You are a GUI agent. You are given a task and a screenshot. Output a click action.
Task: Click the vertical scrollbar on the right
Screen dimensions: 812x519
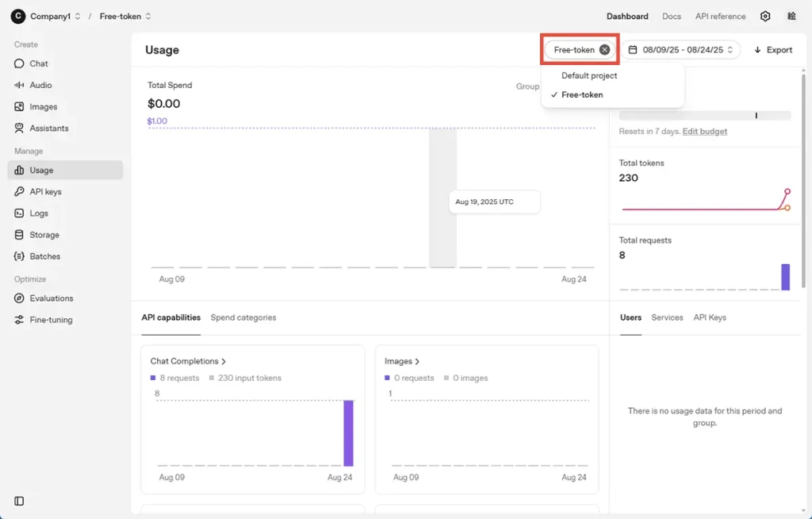[x=804, y=181]
